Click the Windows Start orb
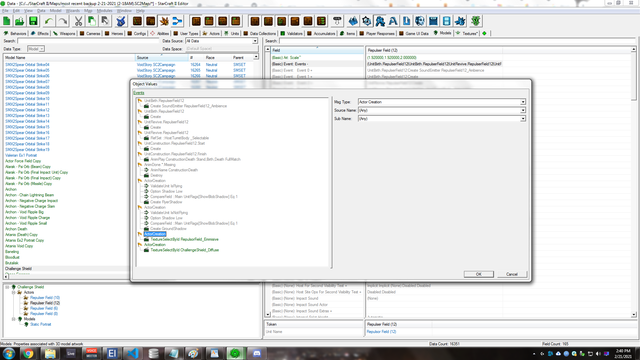The width and height of the screenshot is (640, 360). [9, 353]
